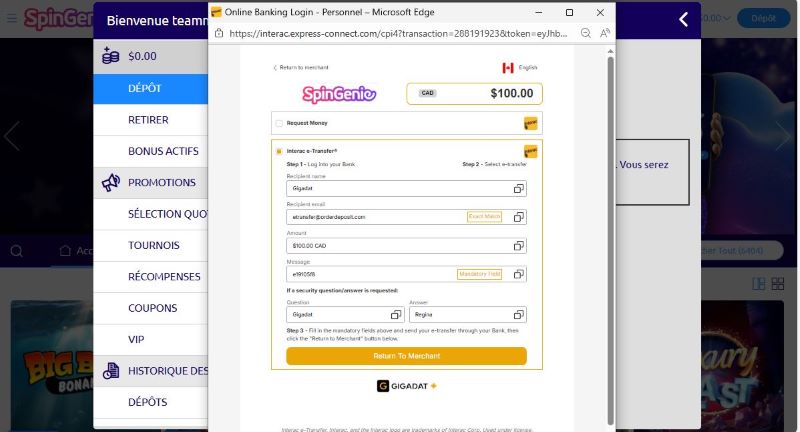Copy the Amount field value
This screenshot has width=800, height=432.
(518, 246)
